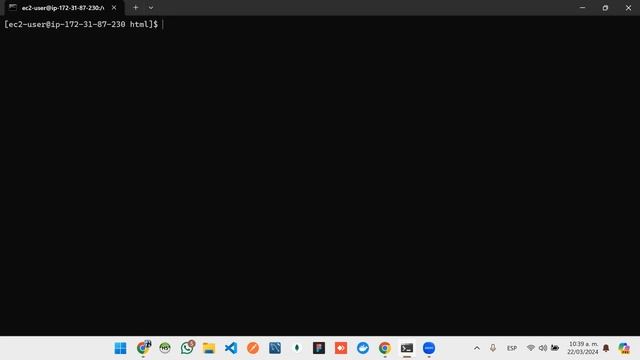Launch Visual Studio Code from taskbar

tap(231, 348)
